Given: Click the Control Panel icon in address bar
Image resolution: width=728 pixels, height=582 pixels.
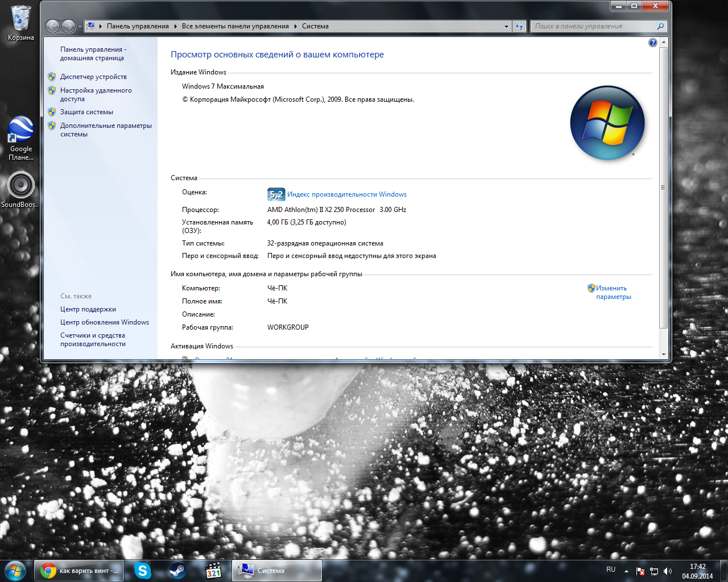Looking at the screenshot, I should click(90, 26).
